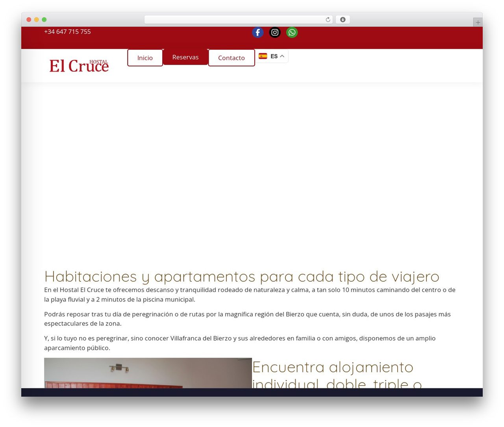The height and width of the screenshot is (427, 504).
Task: Click the browser reload icon
Action: point(328,20)
